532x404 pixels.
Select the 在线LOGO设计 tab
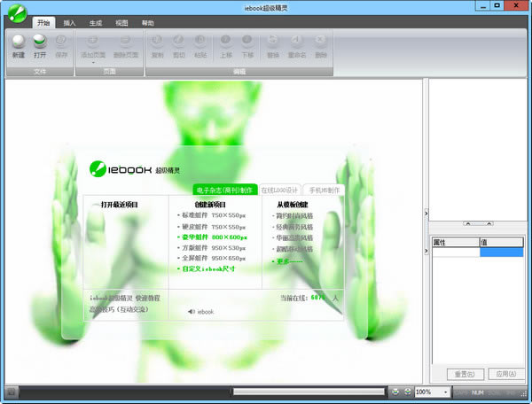[x=280, y=190]
